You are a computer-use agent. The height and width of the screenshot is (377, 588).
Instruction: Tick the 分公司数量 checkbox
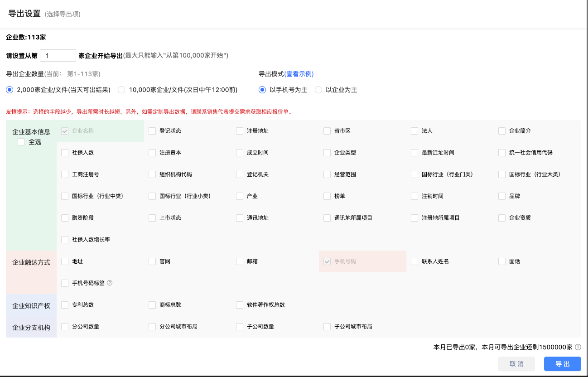[x=65, y=327]
